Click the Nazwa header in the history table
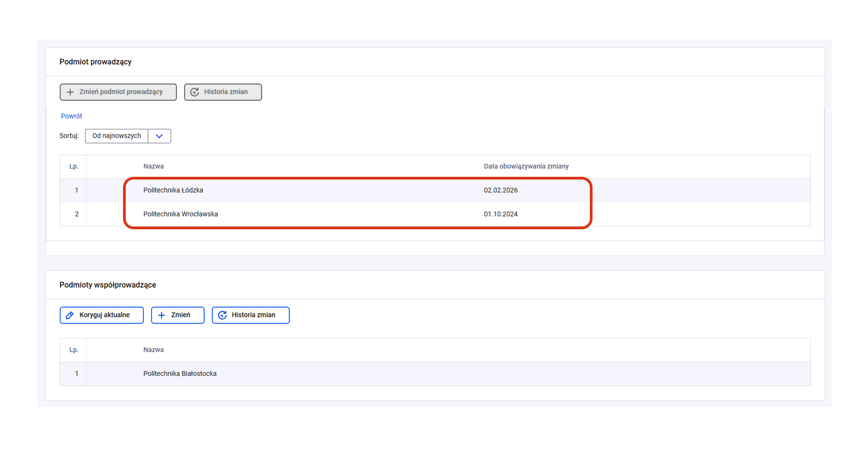 153,166
